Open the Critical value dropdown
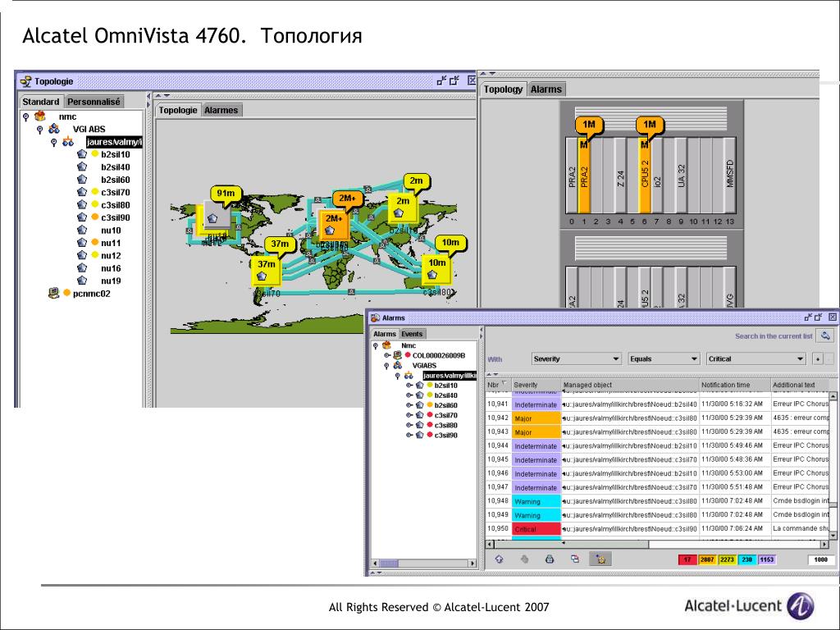 756,359
